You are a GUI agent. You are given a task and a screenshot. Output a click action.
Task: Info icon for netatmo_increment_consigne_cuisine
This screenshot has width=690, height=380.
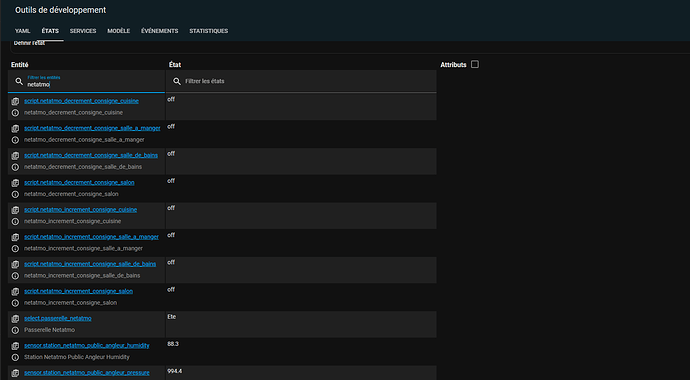(15, 221)
